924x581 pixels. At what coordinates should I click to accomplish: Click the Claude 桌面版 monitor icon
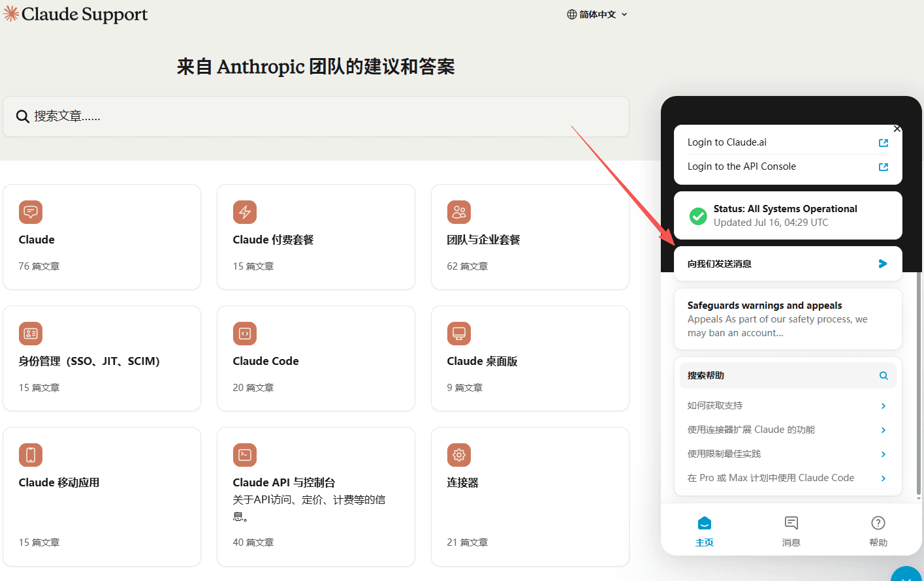point(459,334)
